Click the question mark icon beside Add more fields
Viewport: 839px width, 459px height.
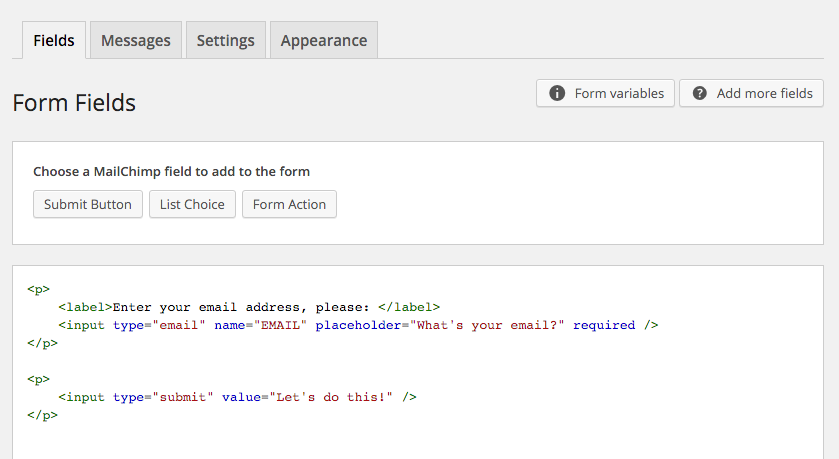coord(699,93)
